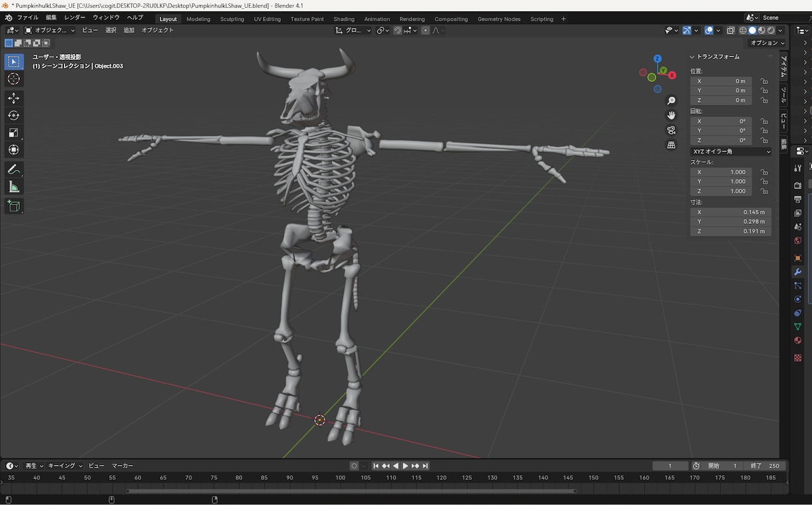
Task: Open viewport shading options dropdown arrow
Action: (781, 31)
